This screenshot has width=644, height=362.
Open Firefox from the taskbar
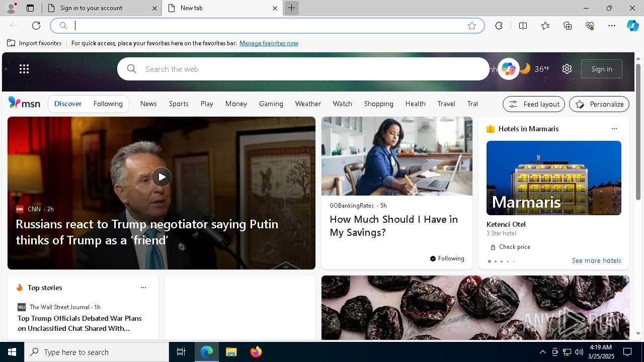click(x=256, y=352)
